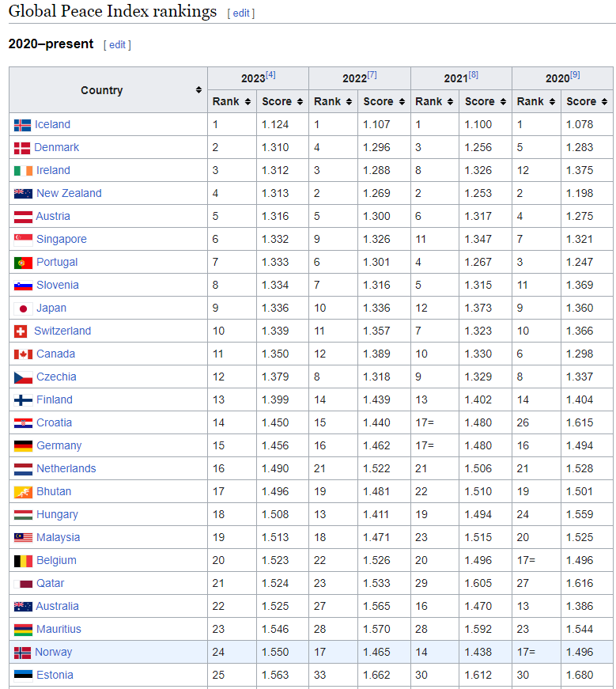Open citation 8 next to 2021

(473, 75)
